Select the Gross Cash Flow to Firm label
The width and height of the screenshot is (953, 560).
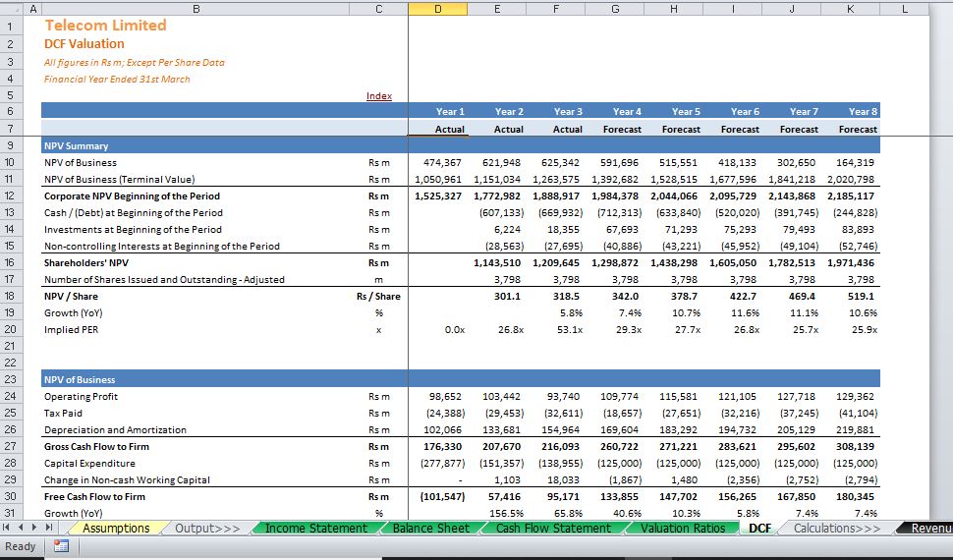96,446
